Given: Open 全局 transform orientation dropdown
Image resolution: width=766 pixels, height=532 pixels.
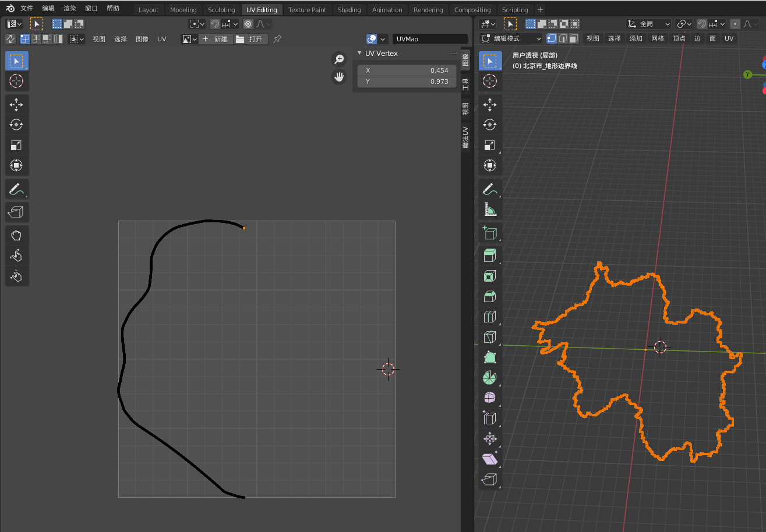Looking at the screenshot, I should [649, 24].
